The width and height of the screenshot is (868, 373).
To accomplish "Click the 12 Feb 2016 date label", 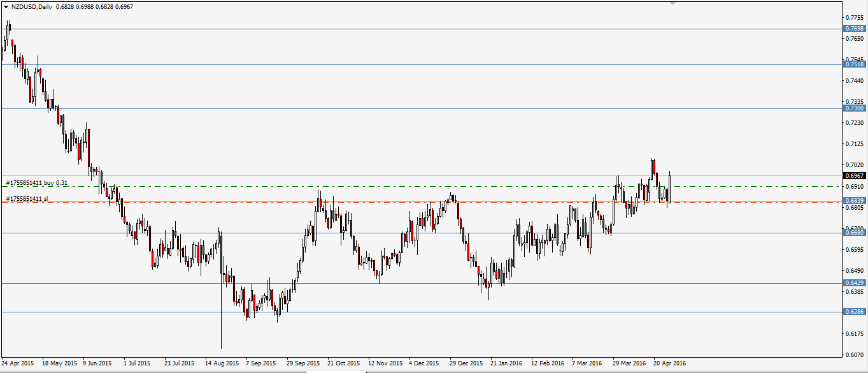I will (x=548, y=363).
